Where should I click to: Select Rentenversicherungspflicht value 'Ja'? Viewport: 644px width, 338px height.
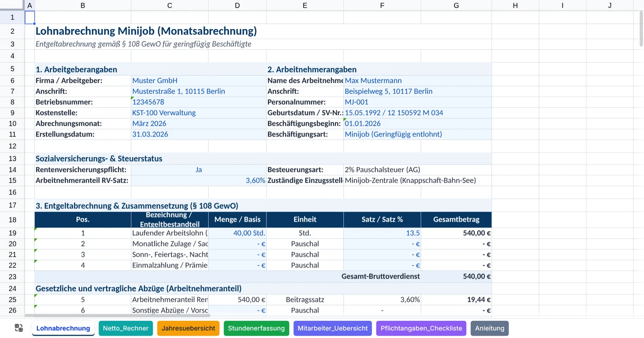[198, 170]
